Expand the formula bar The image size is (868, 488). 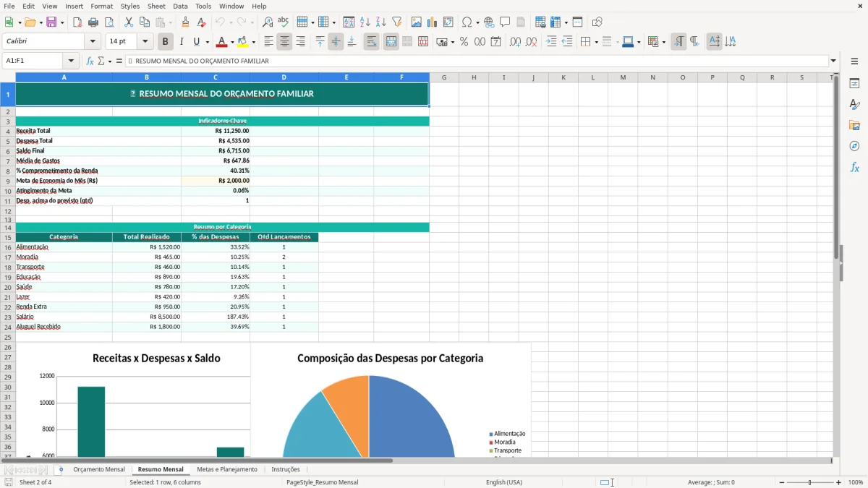[833, 61]
